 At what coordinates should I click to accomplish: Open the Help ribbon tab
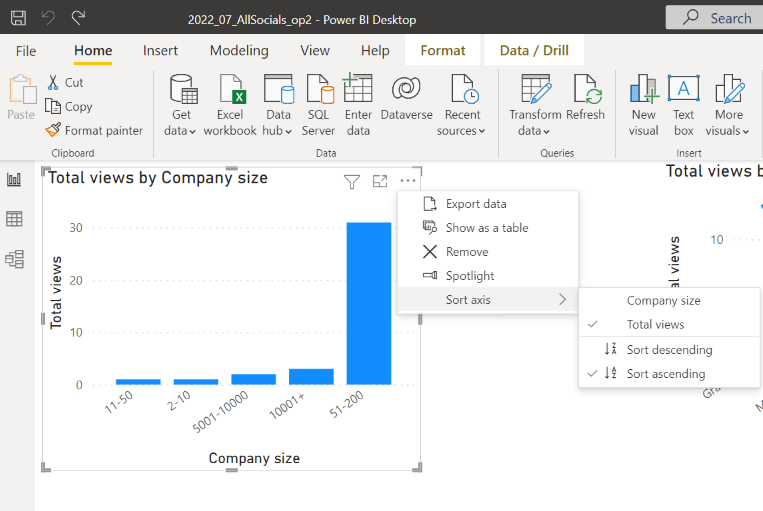[x=375, y=51]
